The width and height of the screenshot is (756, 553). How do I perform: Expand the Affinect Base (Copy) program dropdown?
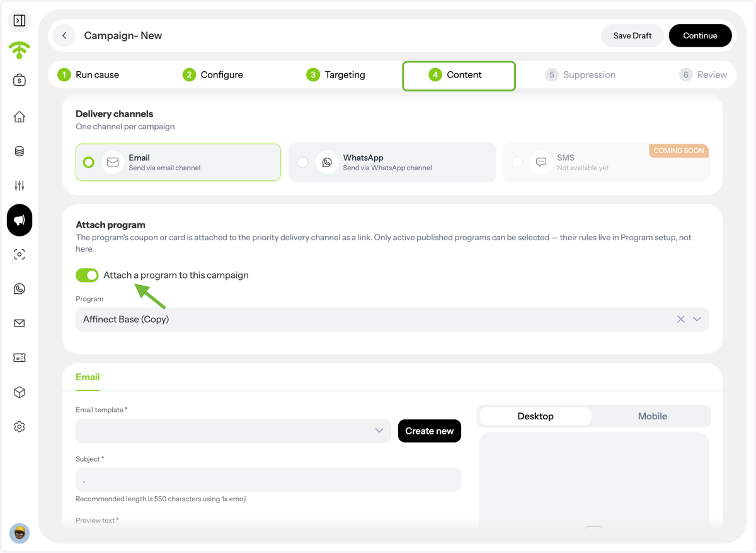coord(697,319)
